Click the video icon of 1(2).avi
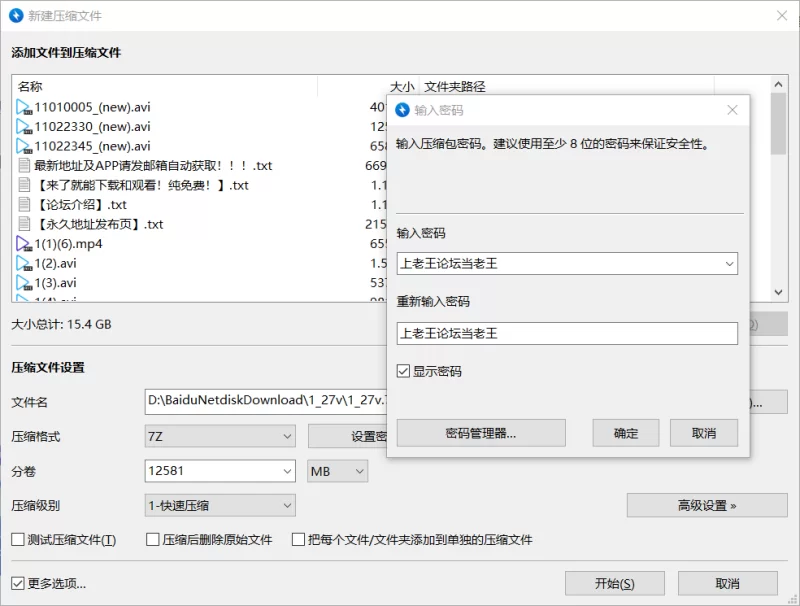The image size is (800, 606). tap(24, 263)
